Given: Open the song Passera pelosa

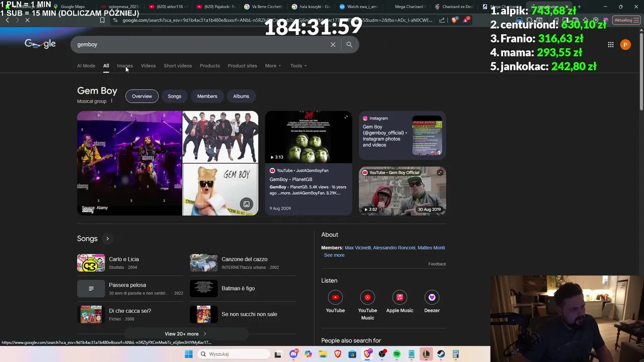Looking at the screenshot, I should pyautogui.click(x=130, y=289).
